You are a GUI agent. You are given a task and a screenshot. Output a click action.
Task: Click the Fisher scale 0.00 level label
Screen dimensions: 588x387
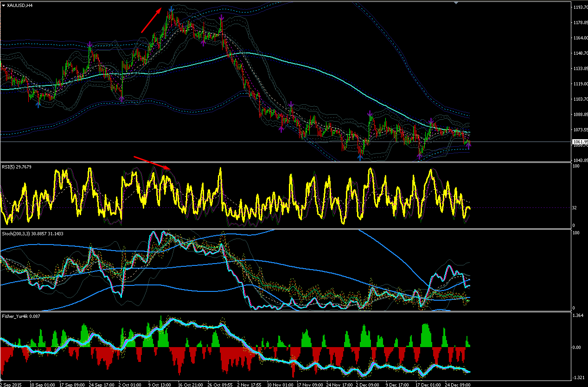tap(577, 347)
